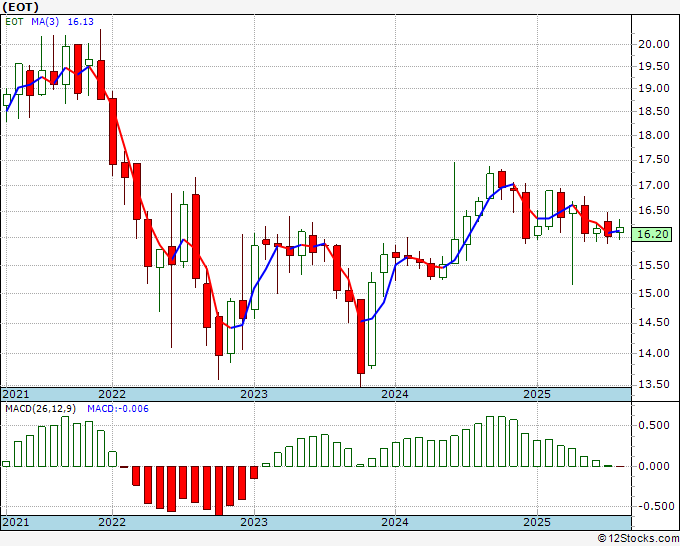Select 2023 on the price chart time axis
Image resolution: width=680 pixels, height=546 pixels.
[x=254, y=394]
